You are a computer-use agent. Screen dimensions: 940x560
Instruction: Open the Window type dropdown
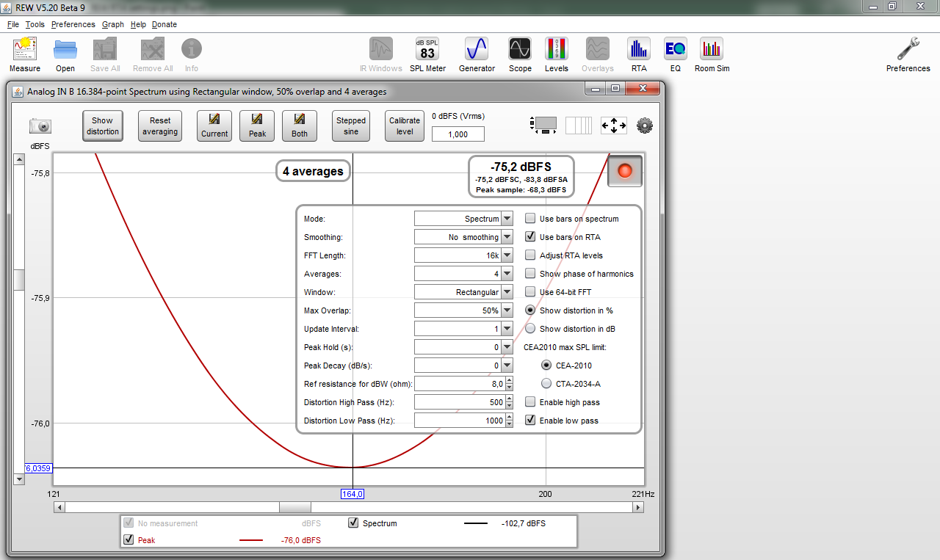tap(507, 292)
